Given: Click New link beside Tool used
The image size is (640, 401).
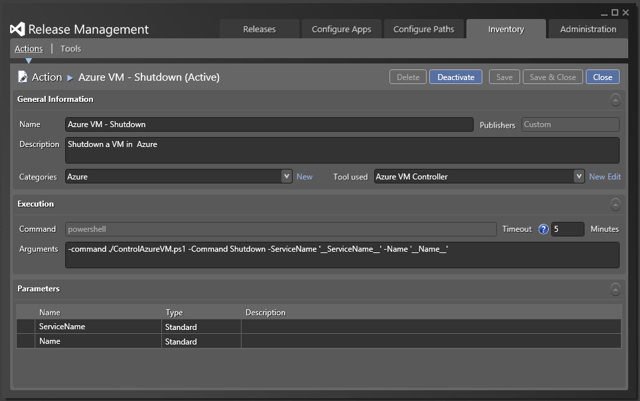Looking at the screenshot, I should (x=597, y=177).
